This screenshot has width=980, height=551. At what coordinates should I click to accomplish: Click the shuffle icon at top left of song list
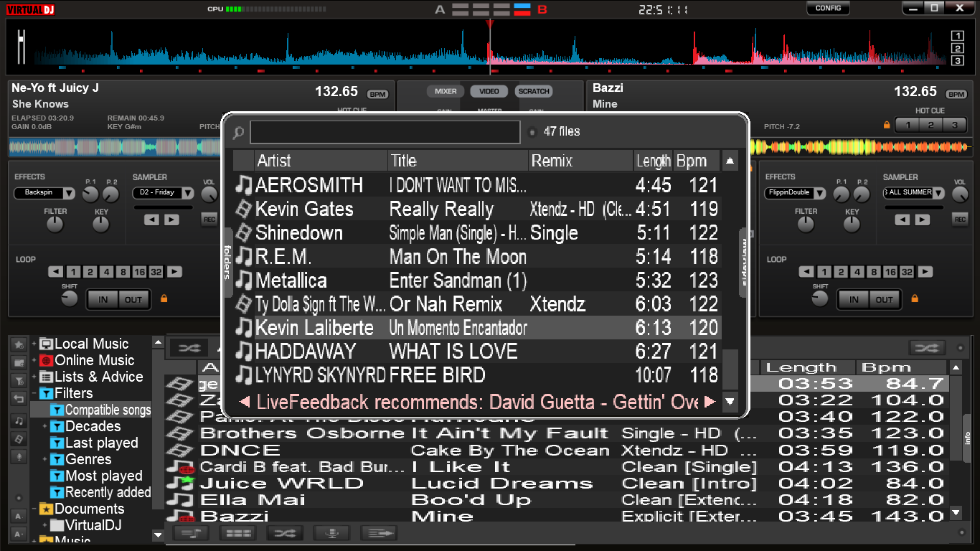click(x=189, y=348)
